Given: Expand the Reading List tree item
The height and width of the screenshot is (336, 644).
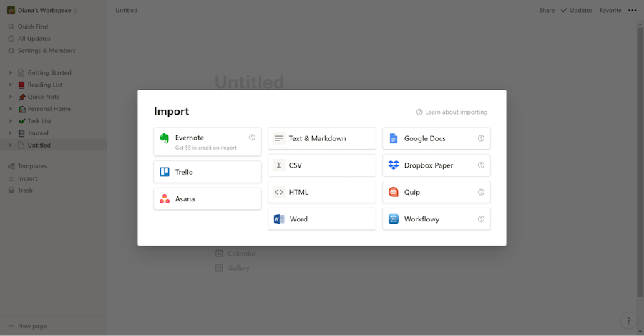Looking at the screenshot, I should 11,85.
